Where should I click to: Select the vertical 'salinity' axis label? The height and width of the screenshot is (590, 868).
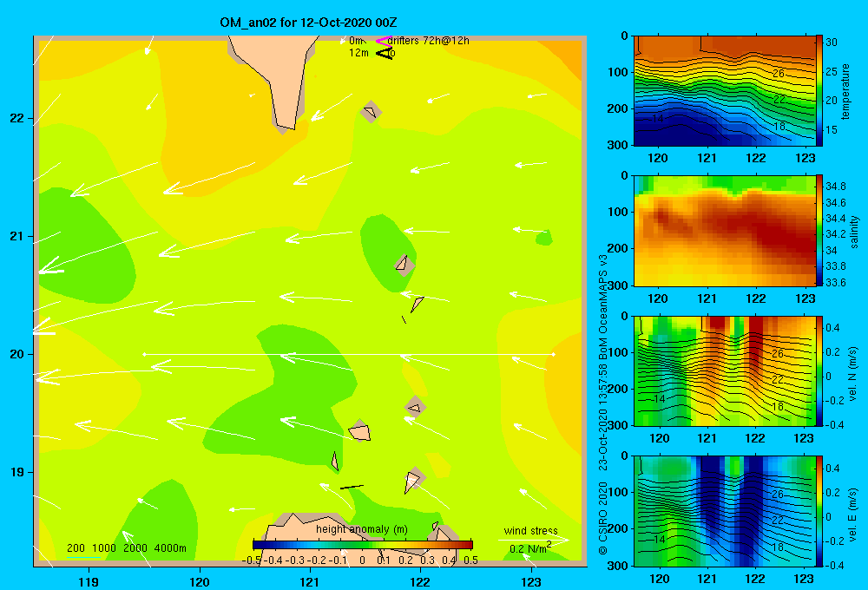click(x=854, y=232)
